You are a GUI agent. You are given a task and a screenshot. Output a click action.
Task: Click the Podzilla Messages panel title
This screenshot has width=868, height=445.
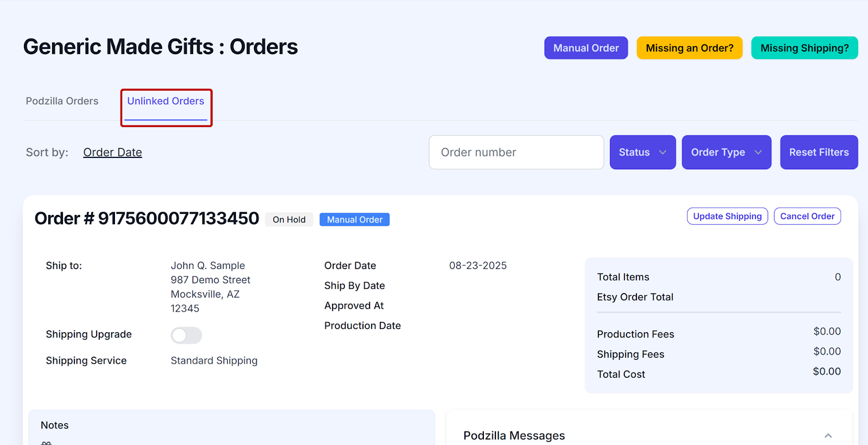click(514, 436)
